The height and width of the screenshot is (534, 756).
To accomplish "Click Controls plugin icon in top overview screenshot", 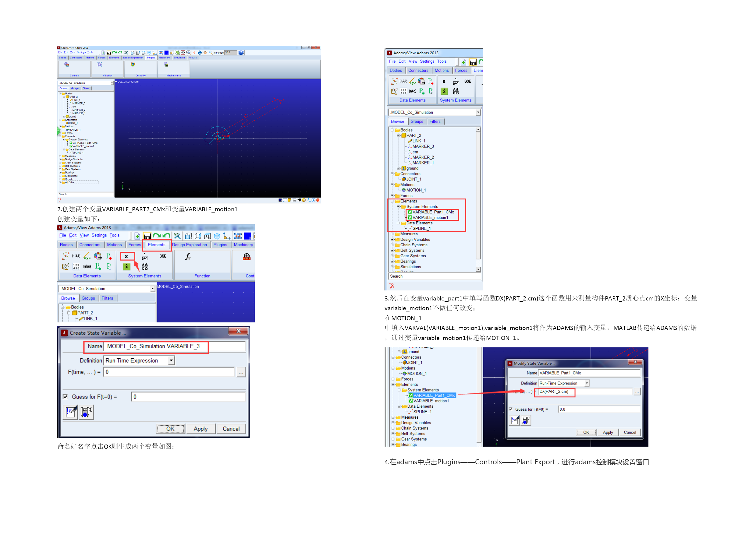I will click(x=66, y=65).
